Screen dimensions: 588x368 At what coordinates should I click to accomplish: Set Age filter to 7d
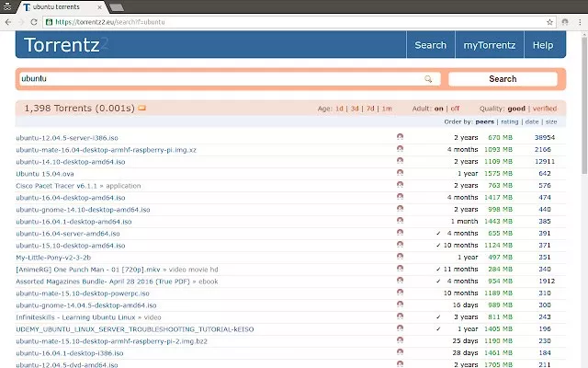(x=369, y=109)
